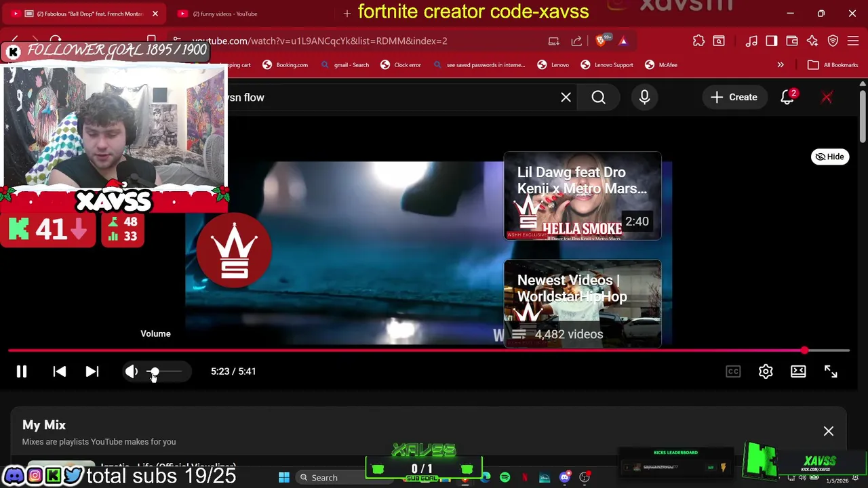The width and height of the screenshot is (868, 488).
Task: Open gmail - Search bookmark
Action: [x=345, y=65]
